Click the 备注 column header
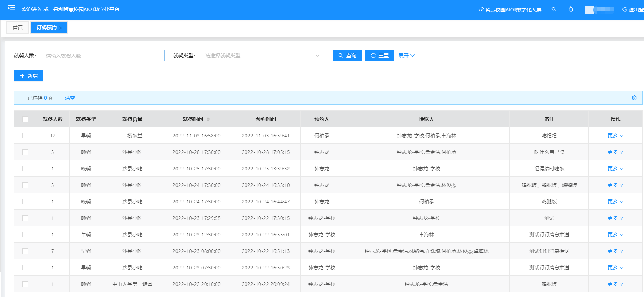Image resolution: width=644 pixels, height=297 pixels. pos(549,119)
